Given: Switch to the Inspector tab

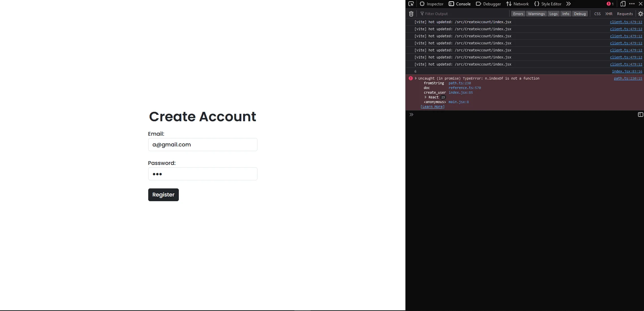Looking at the screenshot, I should pos(432,4).
